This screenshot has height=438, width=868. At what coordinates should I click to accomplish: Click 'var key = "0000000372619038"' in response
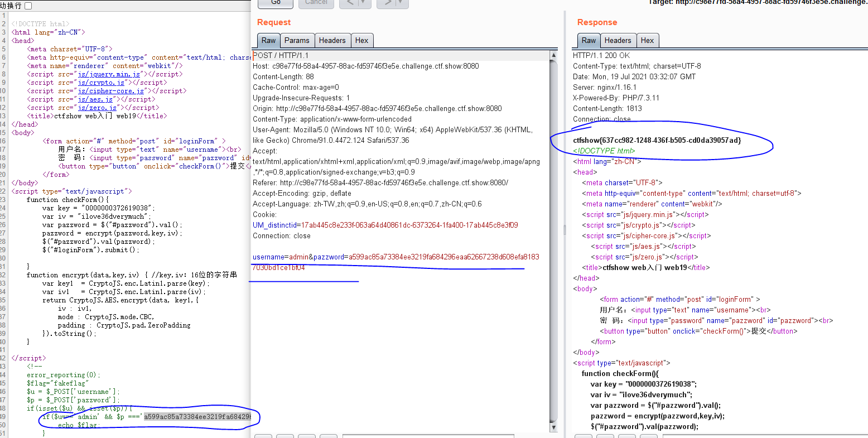click(644, 384)
